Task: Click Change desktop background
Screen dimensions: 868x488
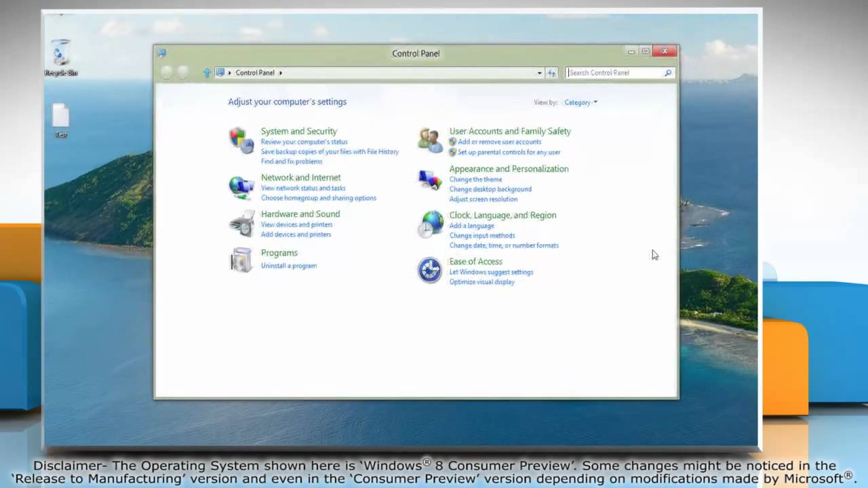Action: (490, 189)
